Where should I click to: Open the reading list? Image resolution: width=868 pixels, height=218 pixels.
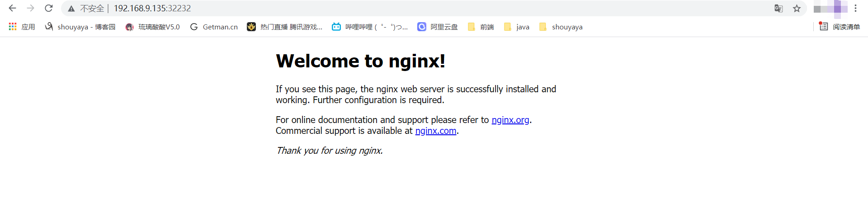tap(840, 27)
